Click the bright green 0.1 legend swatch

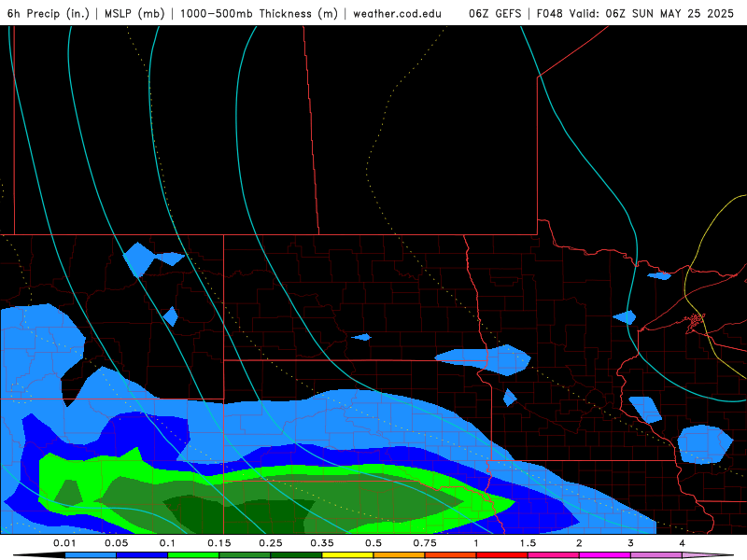[193, 555]
